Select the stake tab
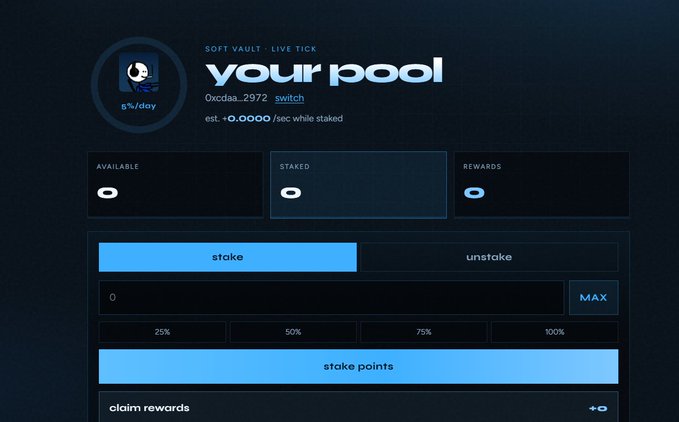679x422 pixels. point(228,257)
